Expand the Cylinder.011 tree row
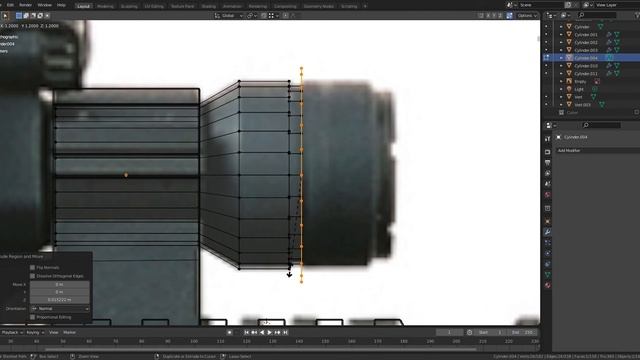The height and width of the screenshot is (360, 640). (561, 73)
